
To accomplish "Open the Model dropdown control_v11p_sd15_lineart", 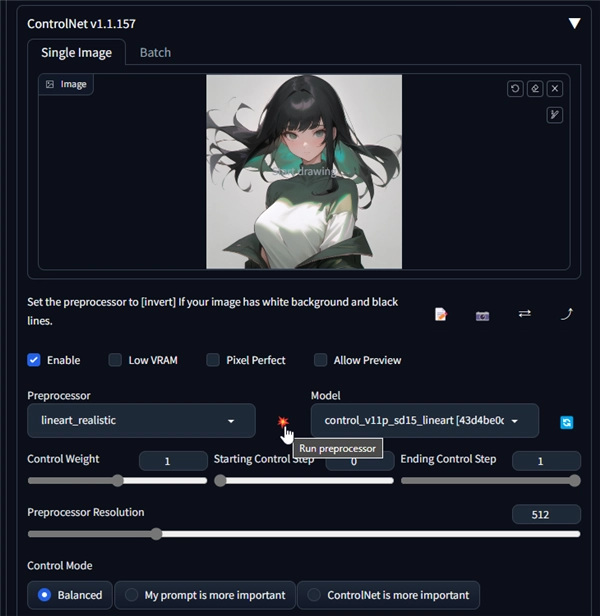I will pos(425,420).
